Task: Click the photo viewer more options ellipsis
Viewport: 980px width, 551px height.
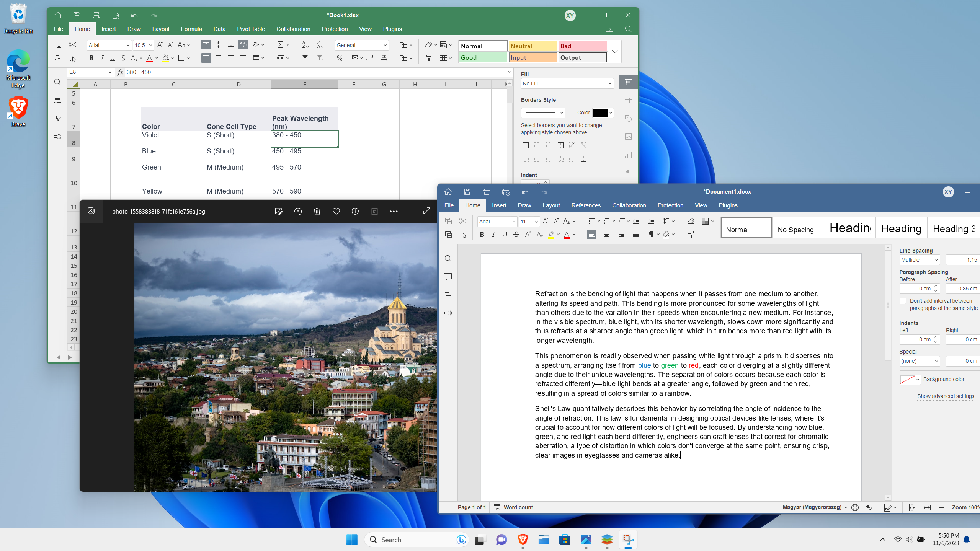Action: (x=394, y=211)
